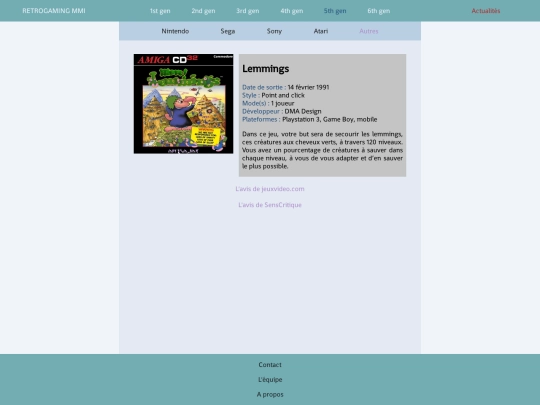This screenshot has height=405, width=540.
Task: Select the Sega tab
Action: tap(228, 31)
